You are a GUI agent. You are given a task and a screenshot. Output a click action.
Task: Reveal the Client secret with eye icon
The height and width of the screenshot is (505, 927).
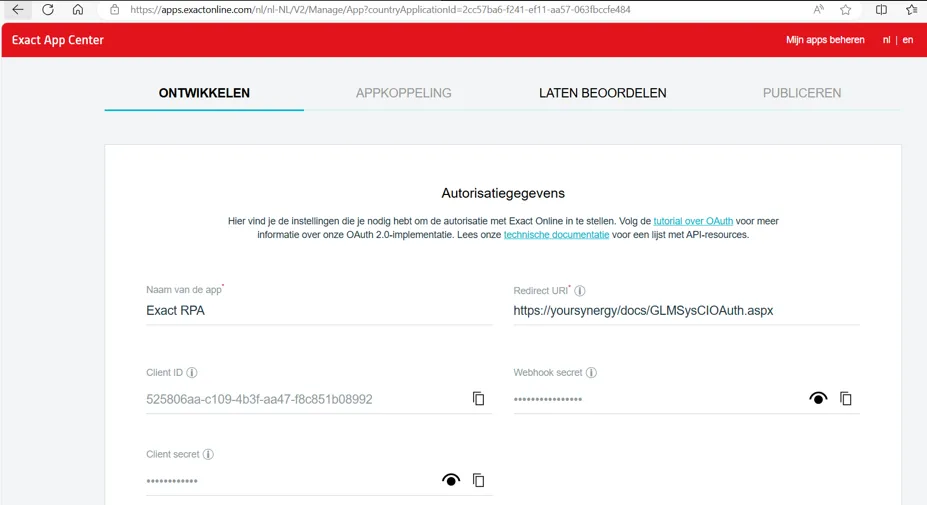[x=451, y=480]
